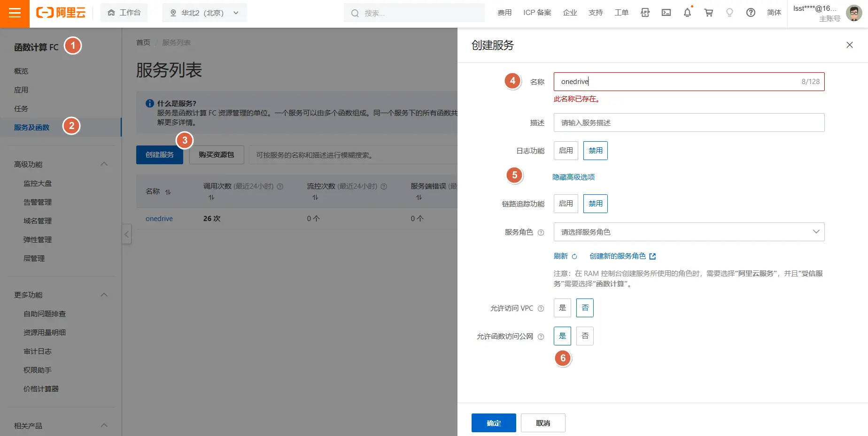Viewport: 868px width, 436px height.
Task: Click the lightbulb tips icon
Action: [x=729, y=13]
